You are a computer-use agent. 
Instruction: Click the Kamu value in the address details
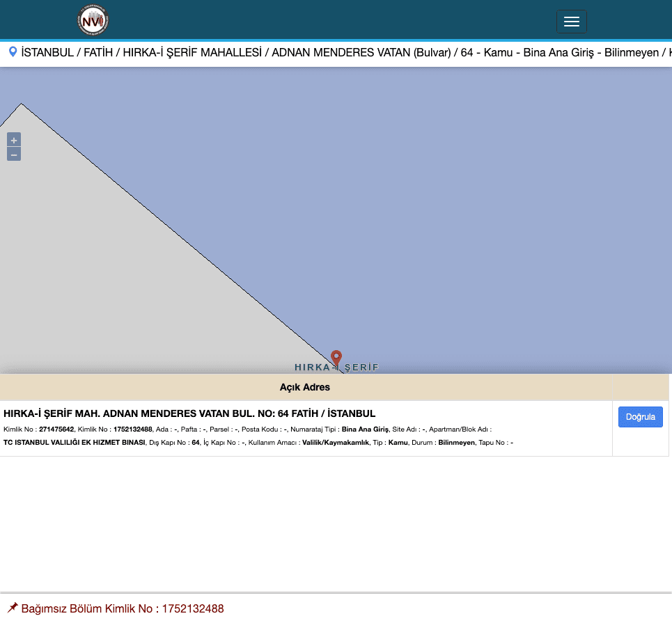[398, 442]
